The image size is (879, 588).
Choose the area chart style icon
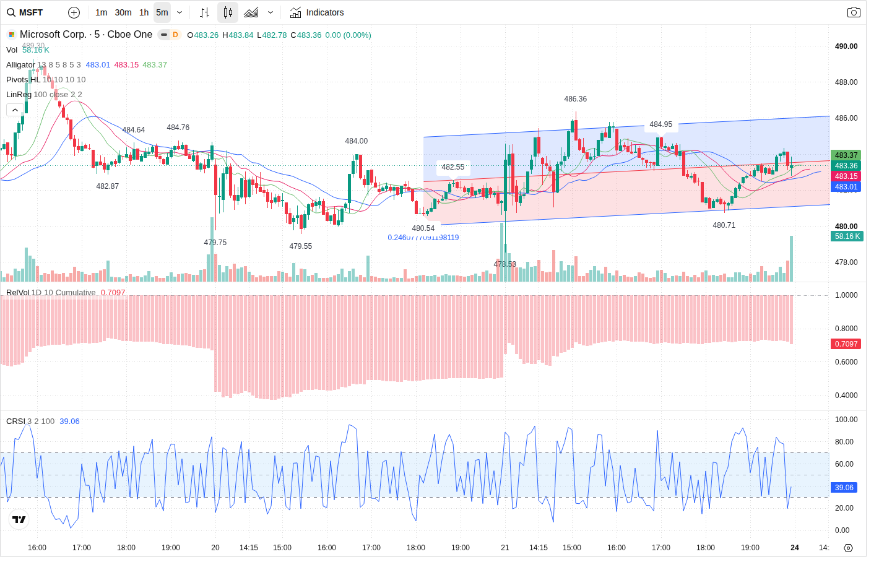(x=251, y=12)
